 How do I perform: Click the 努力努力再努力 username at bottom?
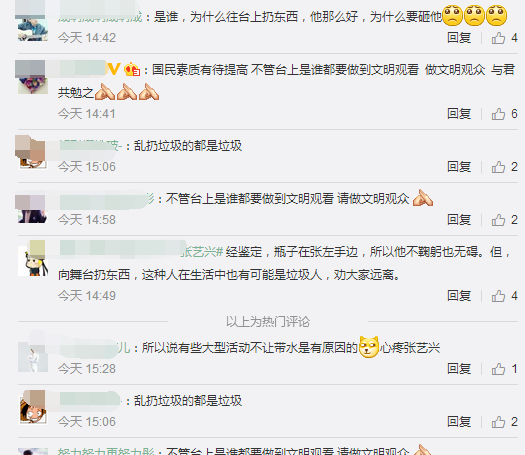coord(106,451)
